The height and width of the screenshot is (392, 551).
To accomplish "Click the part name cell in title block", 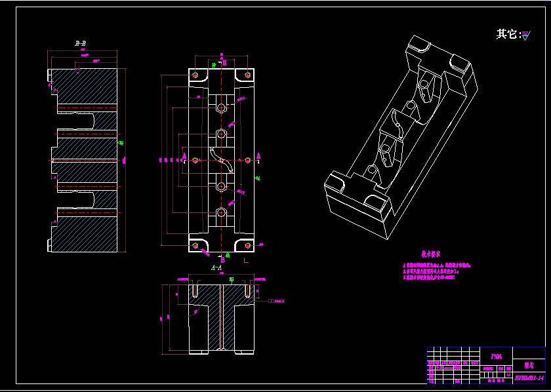I will point(529,366).
